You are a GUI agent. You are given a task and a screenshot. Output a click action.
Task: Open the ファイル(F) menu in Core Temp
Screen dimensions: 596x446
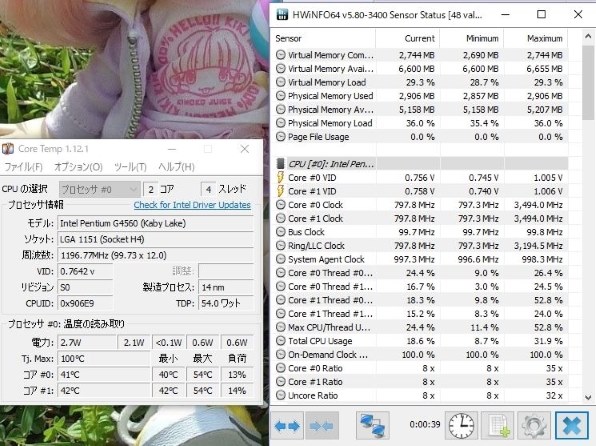coord(24,167)
